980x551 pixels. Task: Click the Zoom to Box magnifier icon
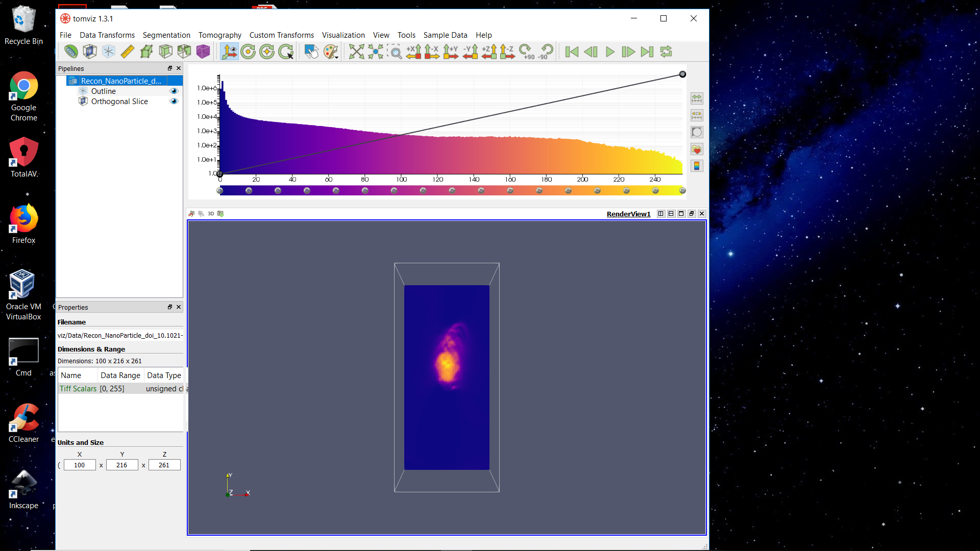click(395, 52)
